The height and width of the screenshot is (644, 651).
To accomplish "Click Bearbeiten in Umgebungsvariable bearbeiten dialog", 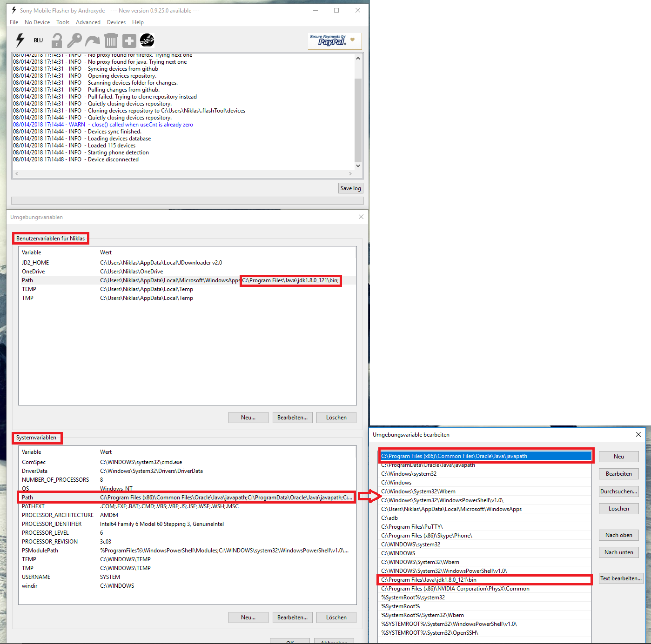I will click(618, 474).
